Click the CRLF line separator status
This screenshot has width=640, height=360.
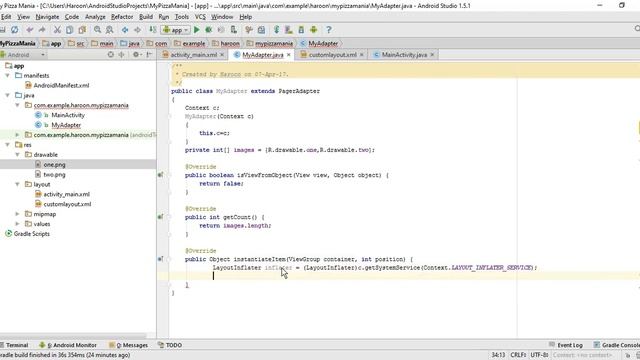(x=518, y=355)
